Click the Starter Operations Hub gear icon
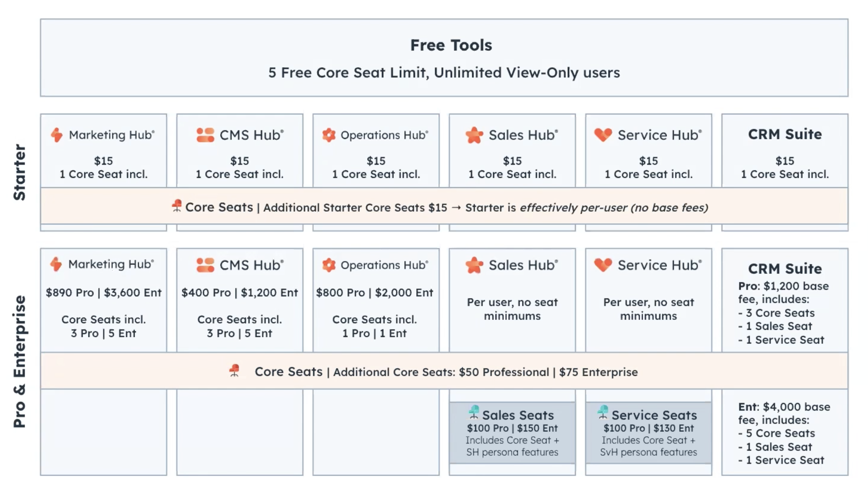The image size is (868, 478). point(329,135)
